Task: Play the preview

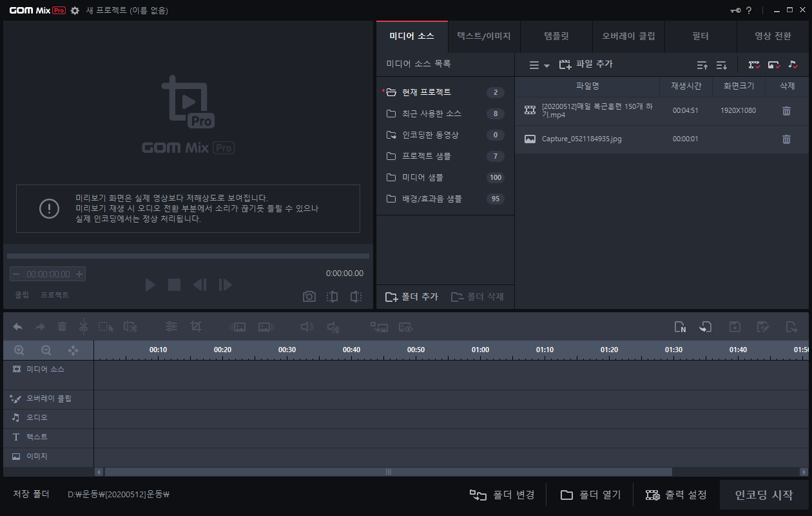Action: 150,284
